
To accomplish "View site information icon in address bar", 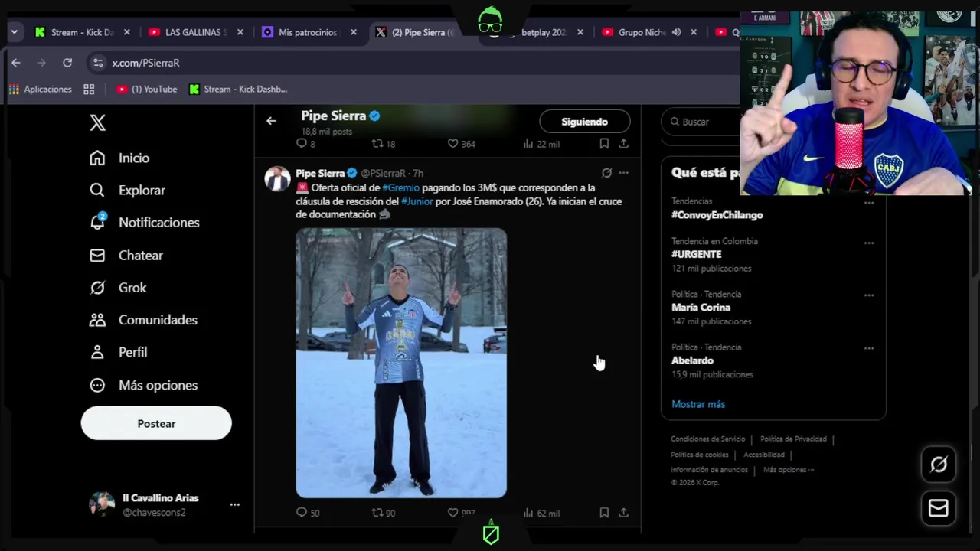I will [97, 63].
